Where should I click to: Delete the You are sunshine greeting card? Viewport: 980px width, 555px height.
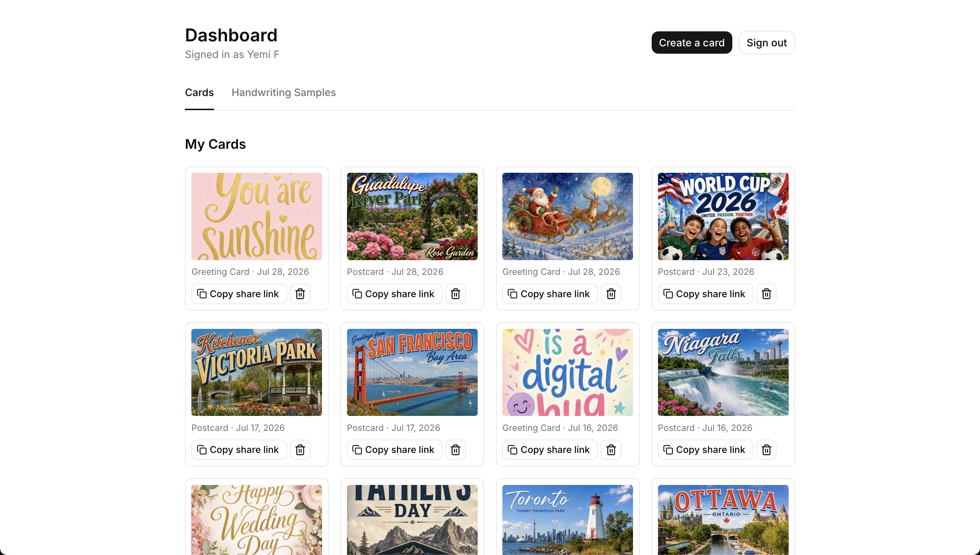click(300, 294)
